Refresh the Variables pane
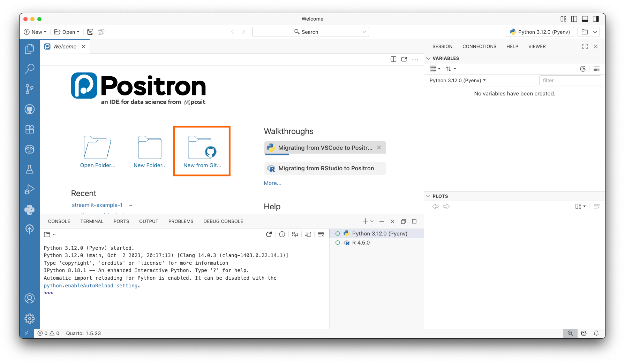This screenshot has height=364, width=625. [x=582, y=69]
